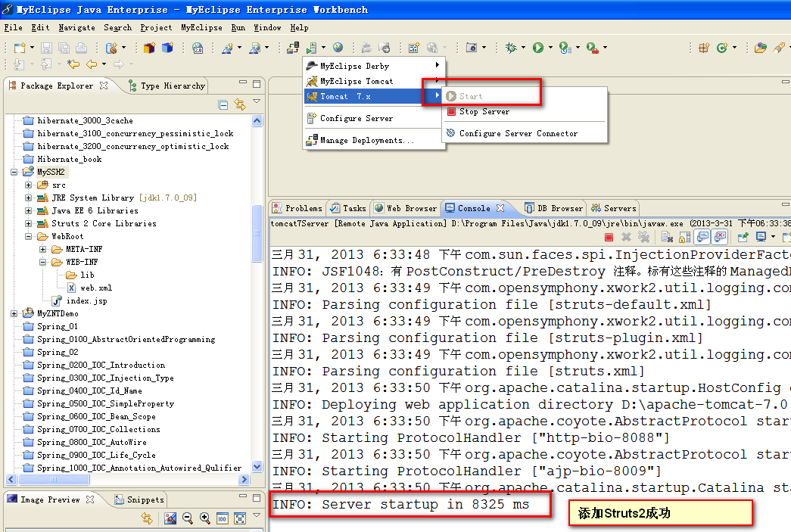Click the Deploy MyEclipse J2EE project icon

[x=293, y=48]
